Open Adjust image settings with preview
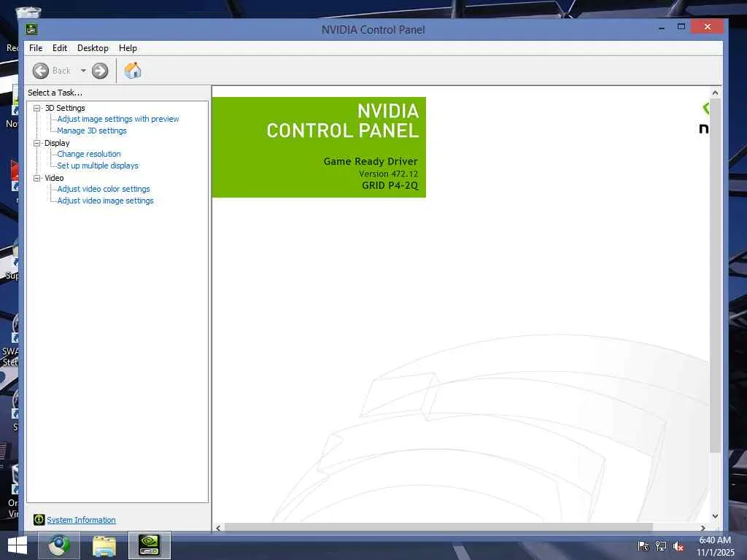This screenshot has height=560, width=747. 118,119
